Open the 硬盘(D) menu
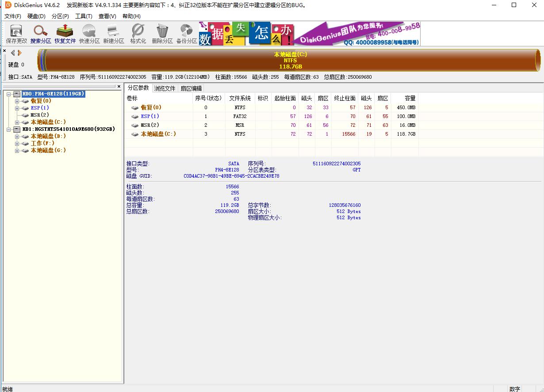544x392 pixels. [36, 16]
